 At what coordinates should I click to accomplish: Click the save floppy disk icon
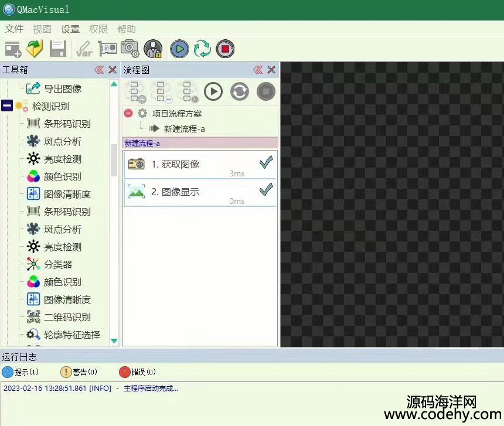coord(58,49)
